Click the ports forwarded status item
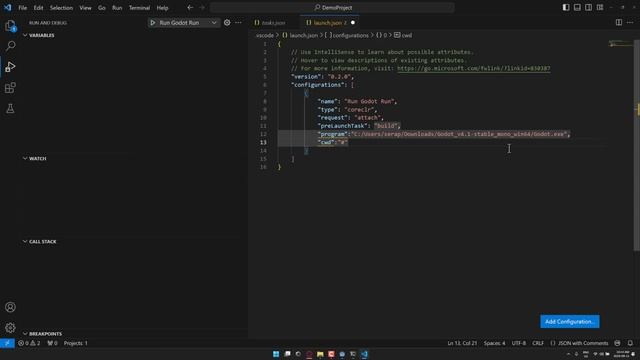 [x=52, y=343]
